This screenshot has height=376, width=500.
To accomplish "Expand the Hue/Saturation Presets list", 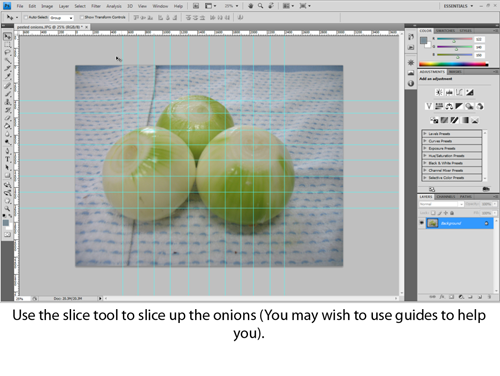I will point(452,156).
